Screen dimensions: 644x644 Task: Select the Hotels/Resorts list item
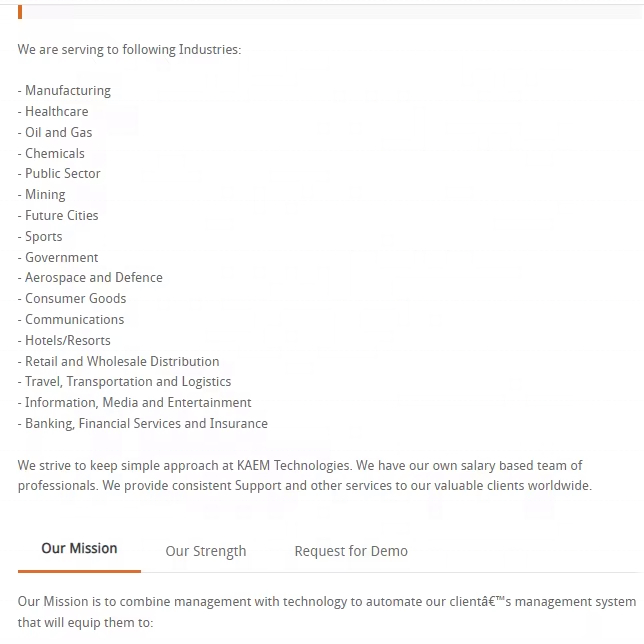click(x=67, y=341)
